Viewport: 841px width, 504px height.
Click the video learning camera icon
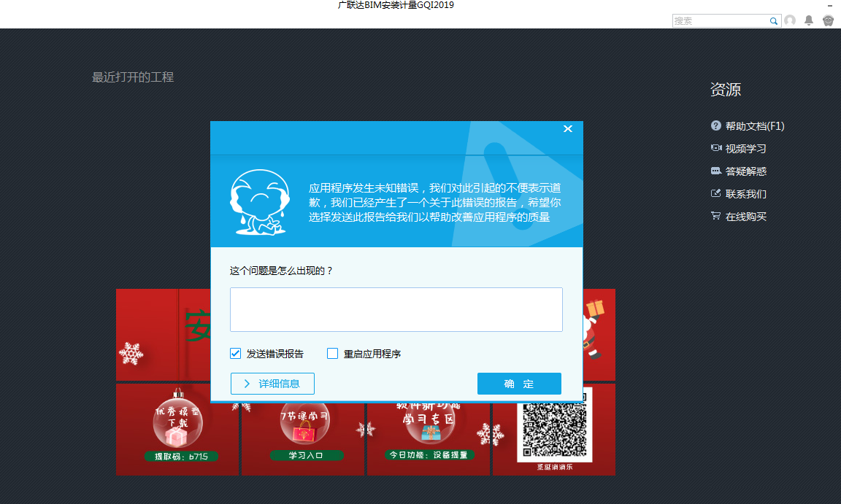(716, 148)
